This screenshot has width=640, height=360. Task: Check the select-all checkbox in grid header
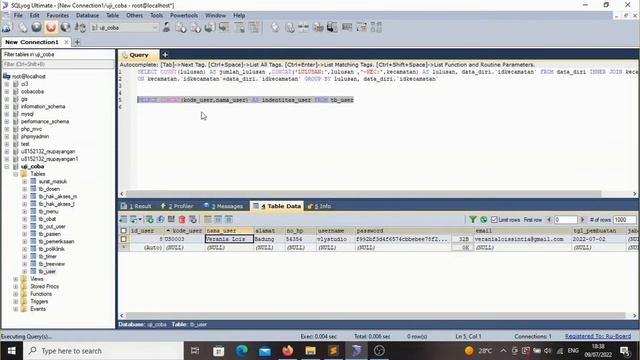point(123,231)
